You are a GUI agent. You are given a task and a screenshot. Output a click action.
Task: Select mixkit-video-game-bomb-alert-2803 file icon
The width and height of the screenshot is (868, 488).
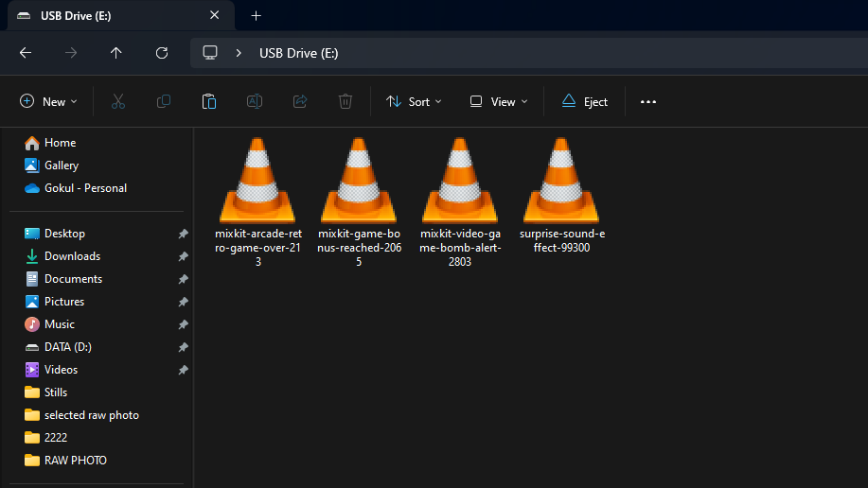tap(460, 181)
